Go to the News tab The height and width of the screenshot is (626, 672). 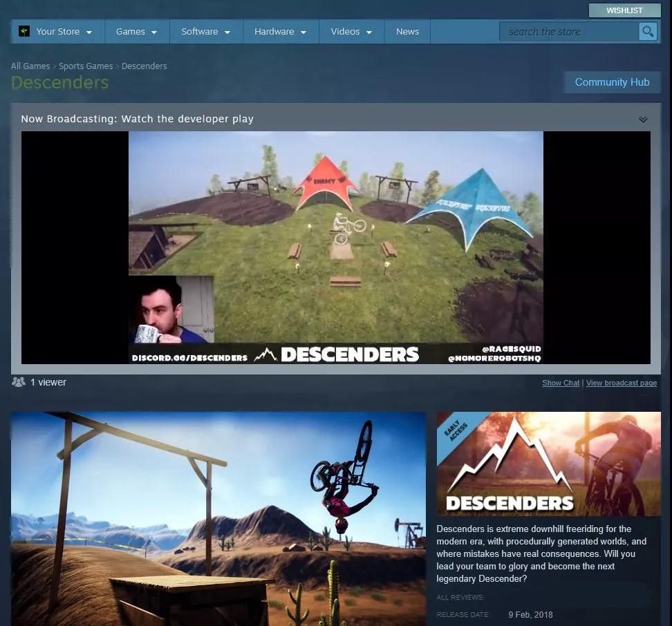click(x=407, y=31)
